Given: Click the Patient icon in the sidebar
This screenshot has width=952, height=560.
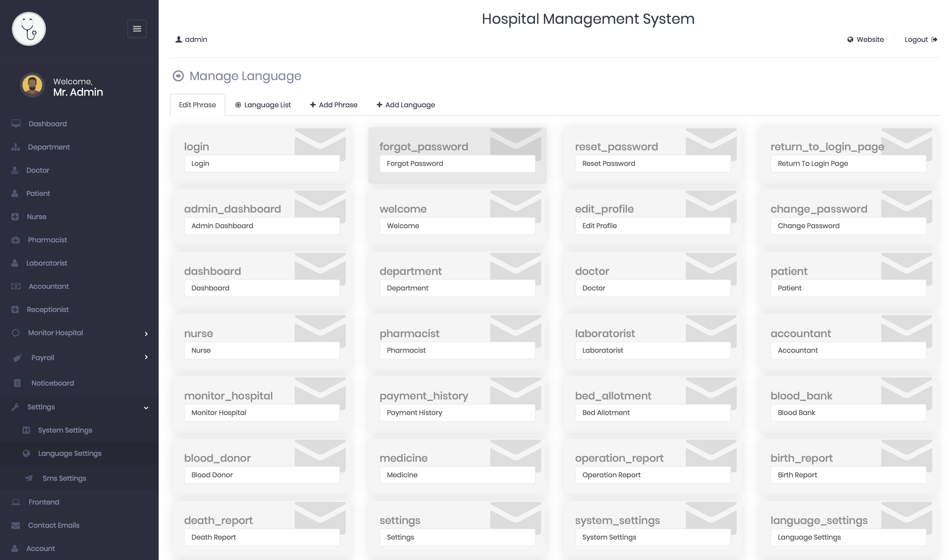Looking at the screenshot, I should coord(15,194).
